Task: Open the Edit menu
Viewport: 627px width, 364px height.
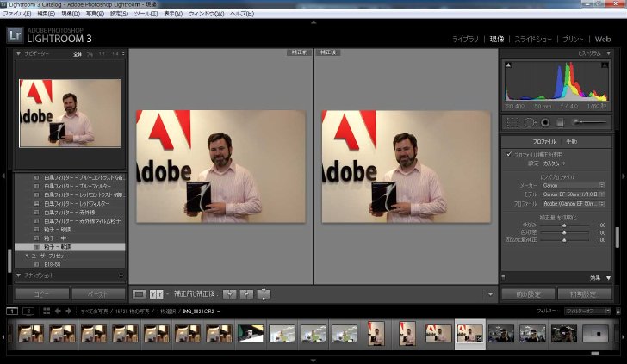Action: 46,14
